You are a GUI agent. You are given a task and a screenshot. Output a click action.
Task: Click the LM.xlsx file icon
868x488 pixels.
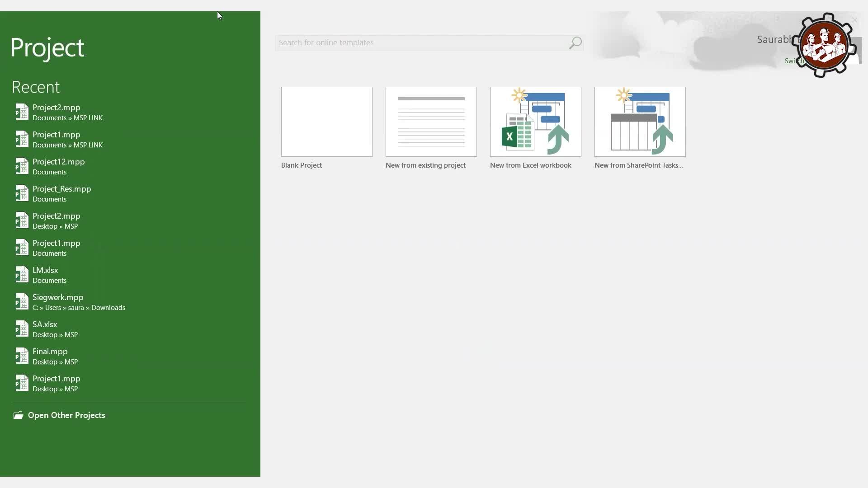[22, 275]
